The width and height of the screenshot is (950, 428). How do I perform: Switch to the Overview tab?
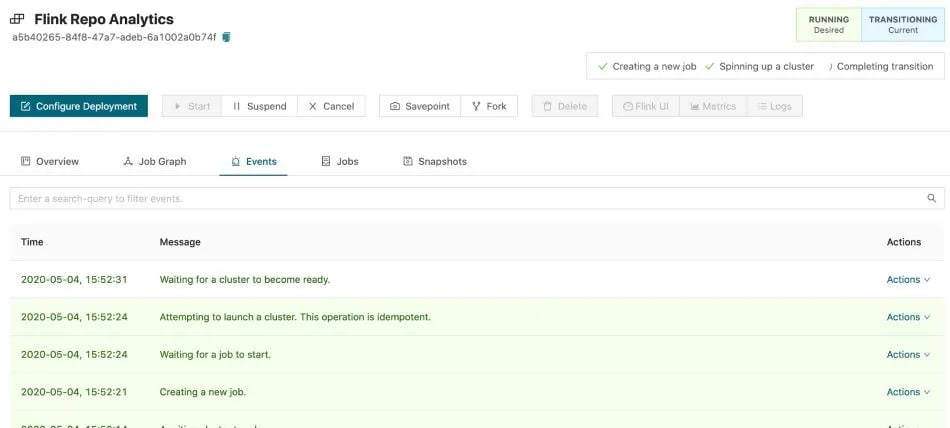50,161
